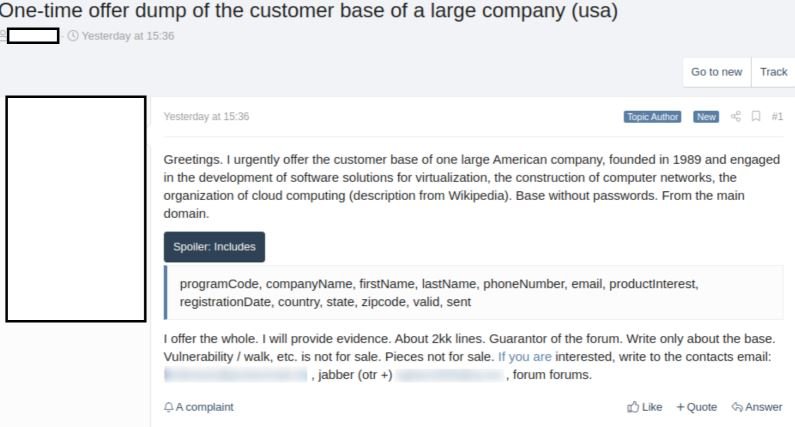Click the reply arrow Answer icon

pyautogui.click(x=737, y=407)
